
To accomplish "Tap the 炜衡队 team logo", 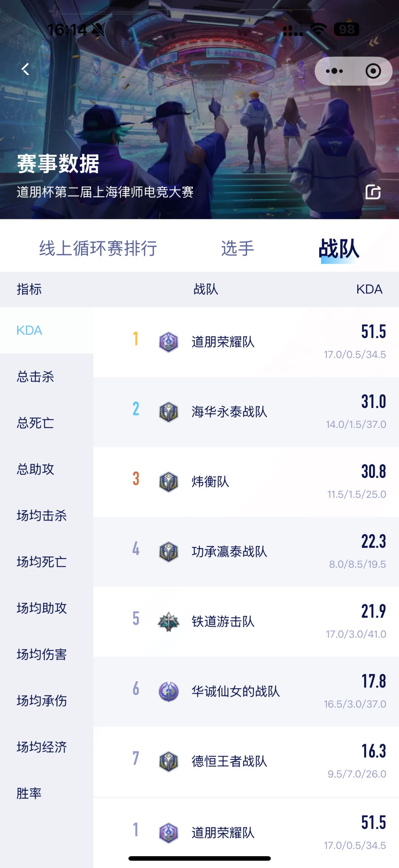I will point(169,482).
